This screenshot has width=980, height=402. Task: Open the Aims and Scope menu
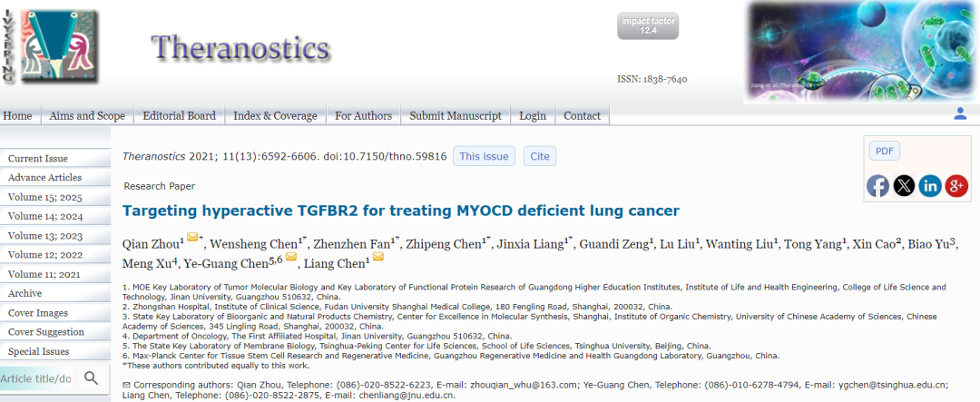point(87,115)
